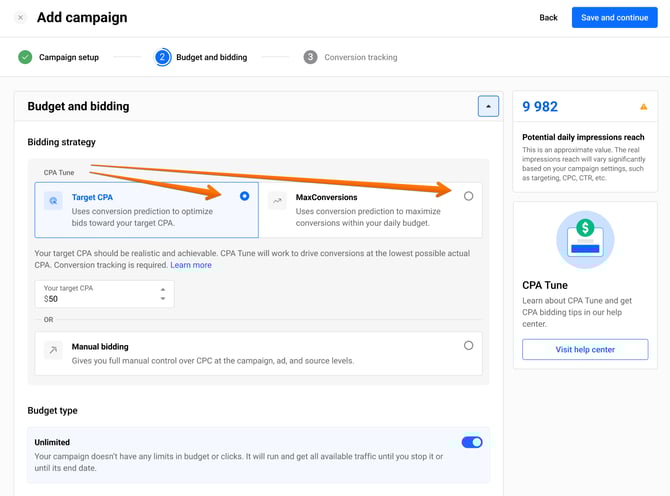Click the MaxConversions chart icon
Viewport: 670px width, 496px height.
(277, 201)
